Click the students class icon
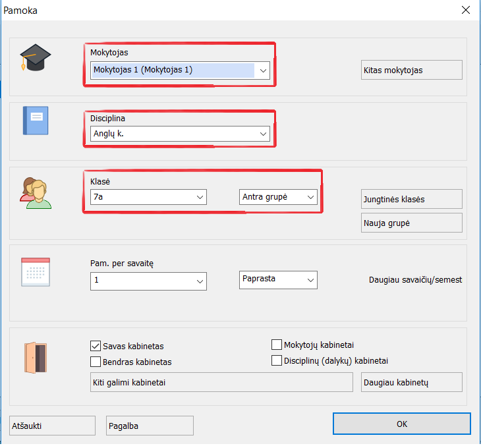 pyautogui.click(x=36, y=193)
